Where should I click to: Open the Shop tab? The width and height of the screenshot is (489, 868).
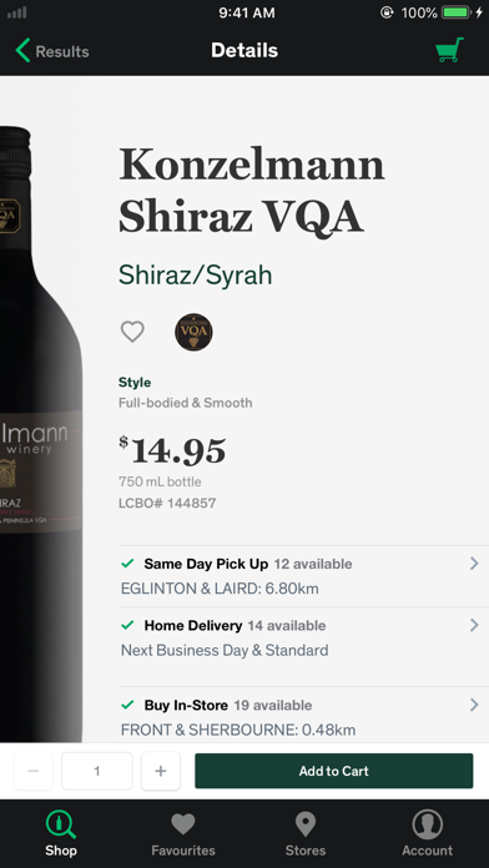coord(61,833)
